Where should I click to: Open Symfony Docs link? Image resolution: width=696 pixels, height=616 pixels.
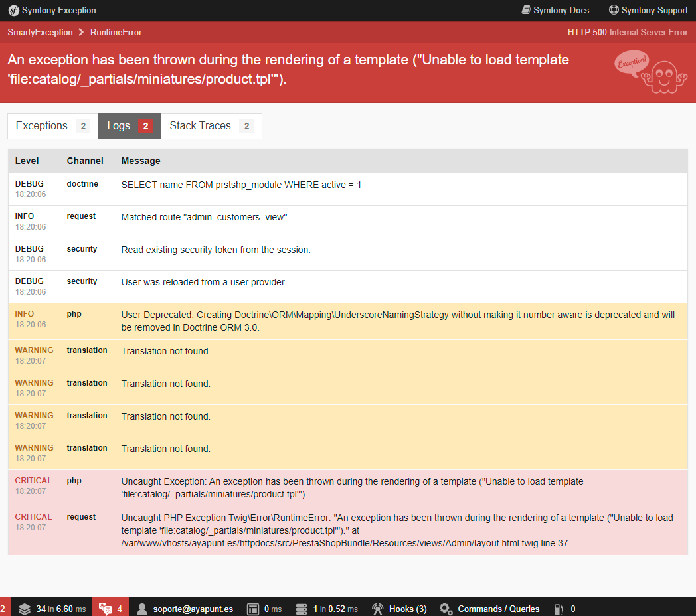pos(555,10)
